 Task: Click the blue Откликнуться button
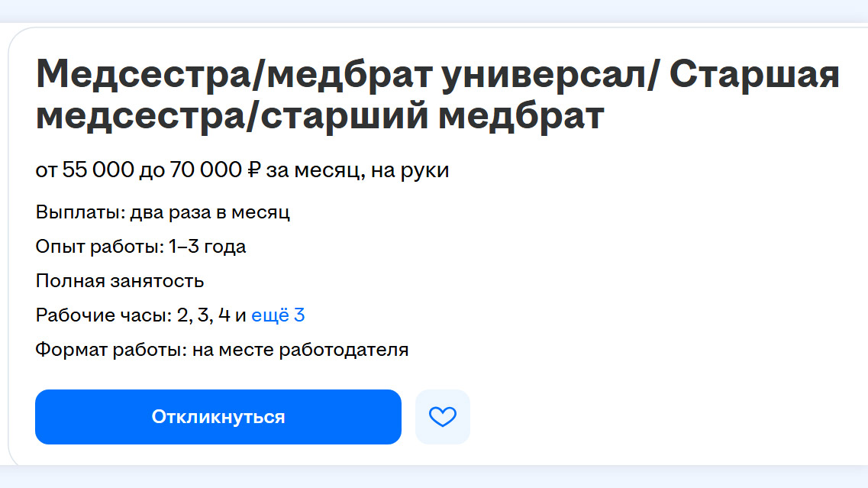tap(218, 416)
